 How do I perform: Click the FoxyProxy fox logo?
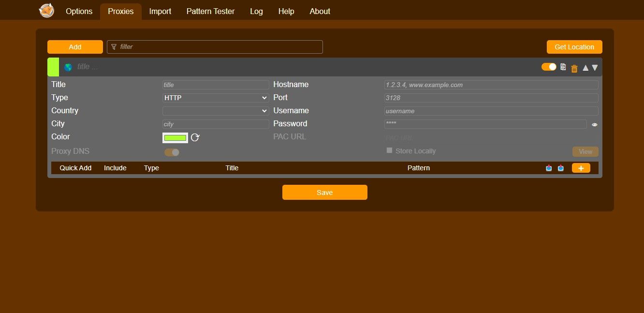tap(46, 10)
